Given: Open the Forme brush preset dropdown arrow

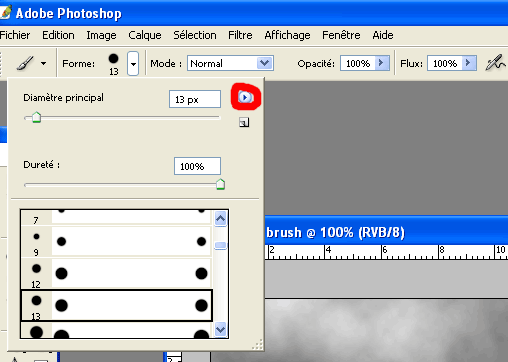Looking at the screenshot, I should tap(133, 63).
